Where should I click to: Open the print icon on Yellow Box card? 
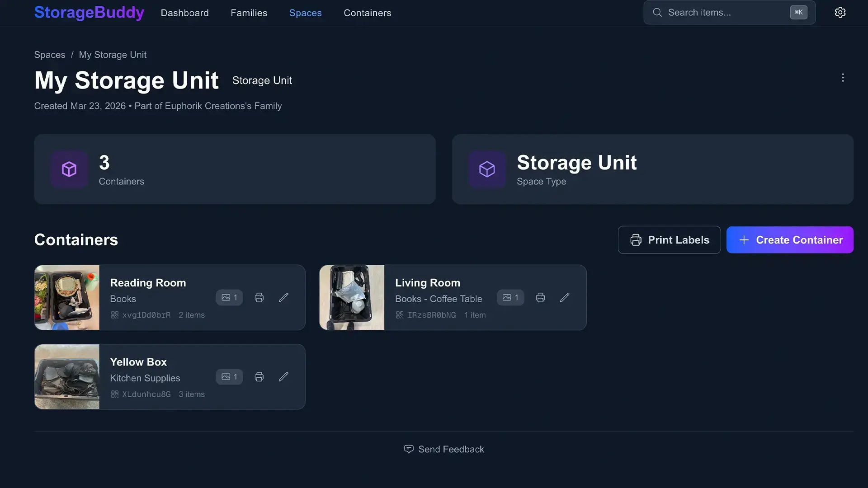click(x=259, y=376)
